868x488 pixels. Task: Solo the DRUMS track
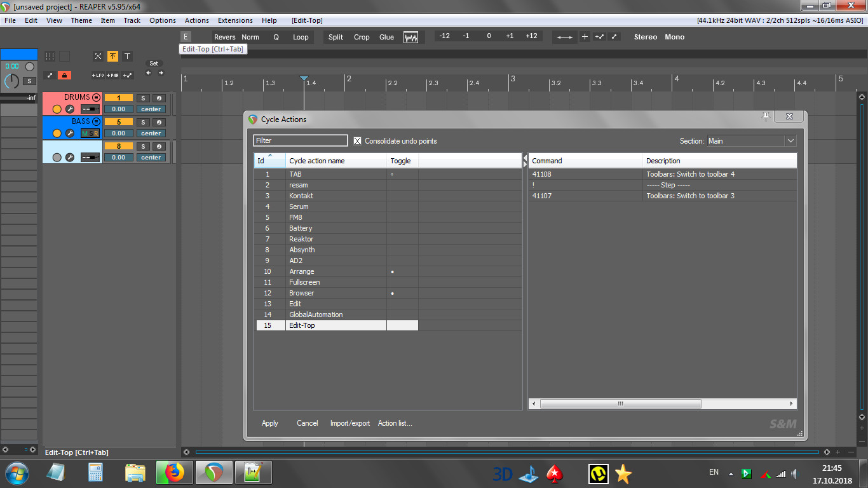[143, 98]
